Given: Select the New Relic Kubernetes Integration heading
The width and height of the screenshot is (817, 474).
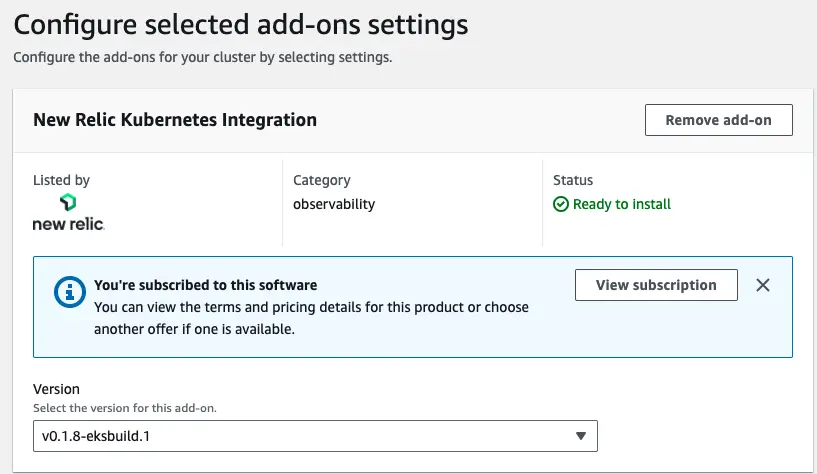Looking at the screenshot, I should pyautogui.click(x=175, y=120).
